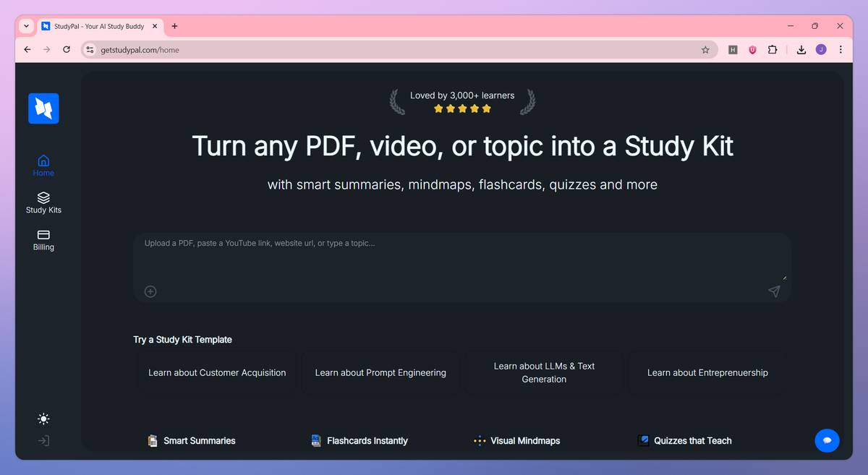Open Chrome three-dot menu
The image size is (868, 475).
tap(841, 50)
